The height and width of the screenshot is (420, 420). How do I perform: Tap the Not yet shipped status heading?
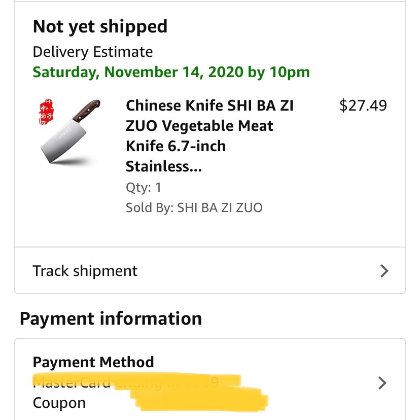(x=100, y=27)
